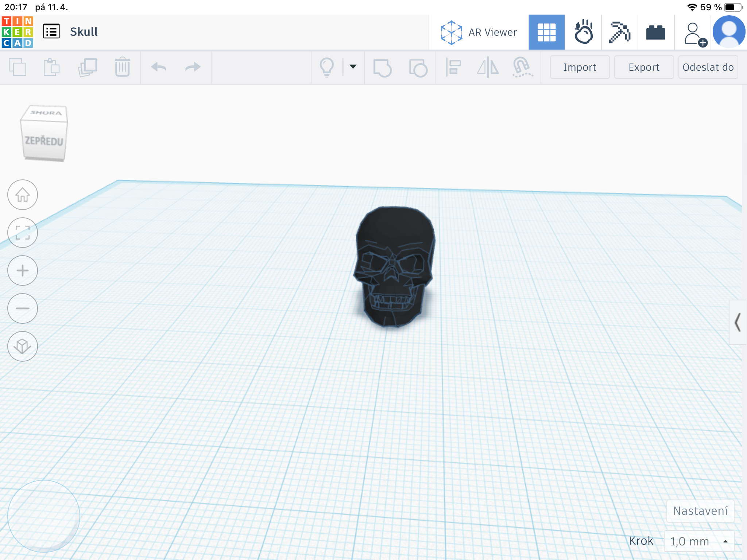Zoom in with plus button

click(x=23, y=271)
